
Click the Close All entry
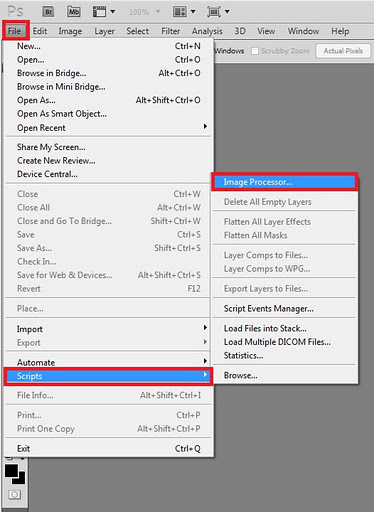coord(108,208)
